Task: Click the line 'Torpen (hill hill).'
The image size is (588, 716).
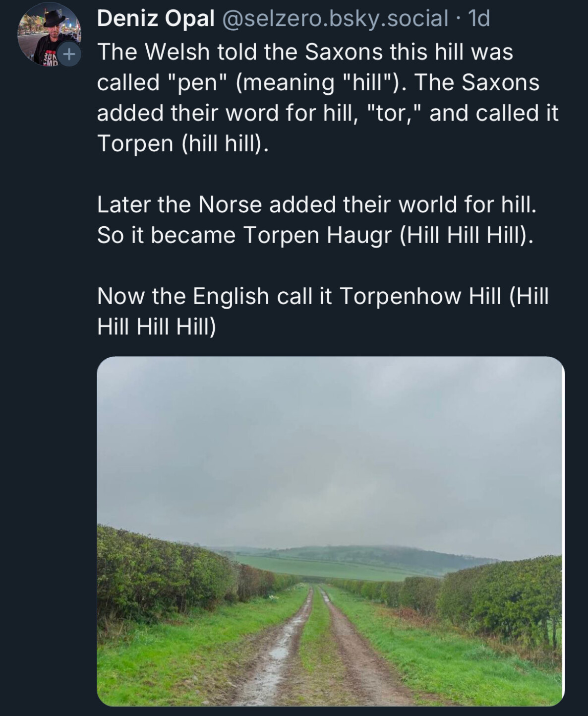Action: point(182,143)
